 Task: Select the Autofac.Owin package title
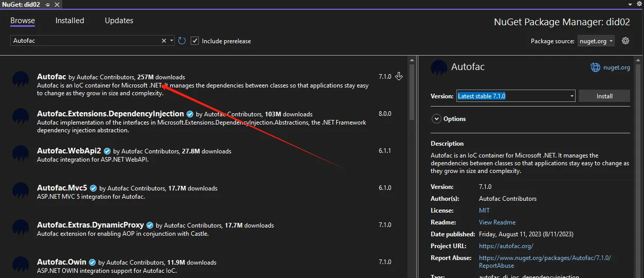pos(62,262)
